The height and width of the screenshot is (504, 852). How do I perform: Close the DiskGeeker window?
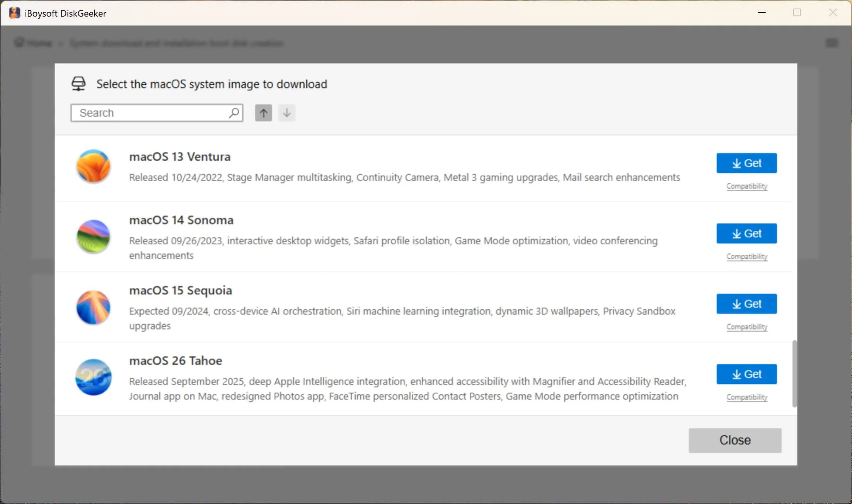coord(833,13)
